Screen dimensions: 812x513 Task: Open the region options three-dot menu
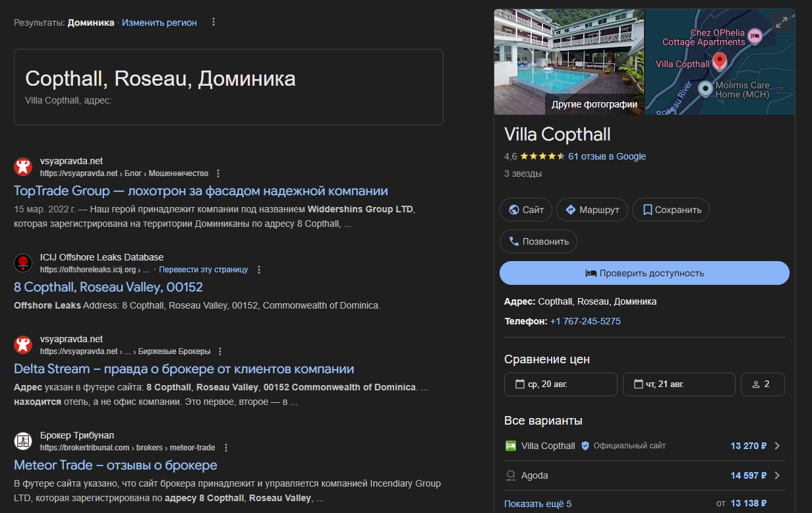pyautogui.click(x=213, y=22)
